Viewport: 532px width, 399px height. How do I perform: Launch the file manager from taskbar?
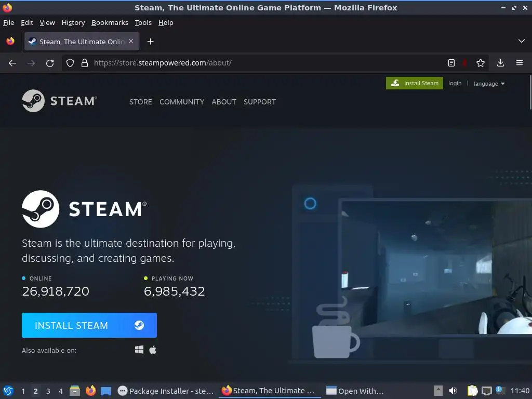point(75,391)
